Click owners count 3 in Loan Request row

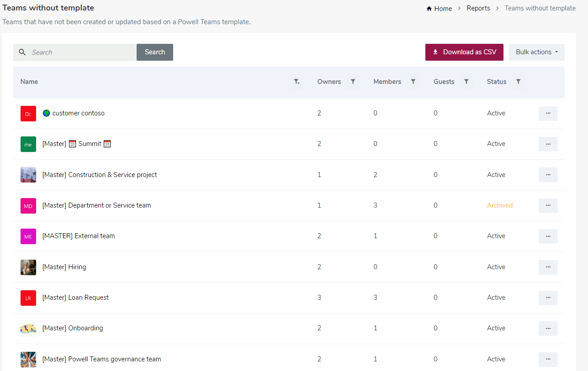click(x=319, y=298)
